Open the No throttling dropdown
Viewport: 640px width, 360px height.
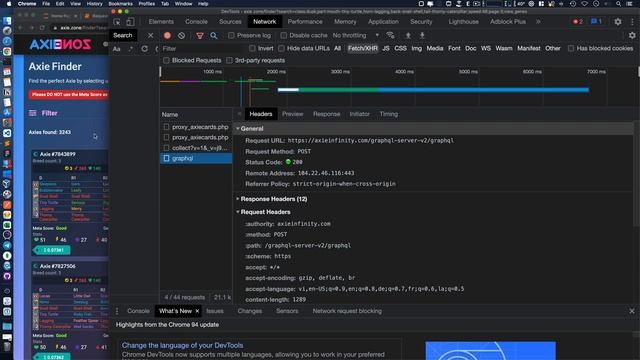(356, 36)
